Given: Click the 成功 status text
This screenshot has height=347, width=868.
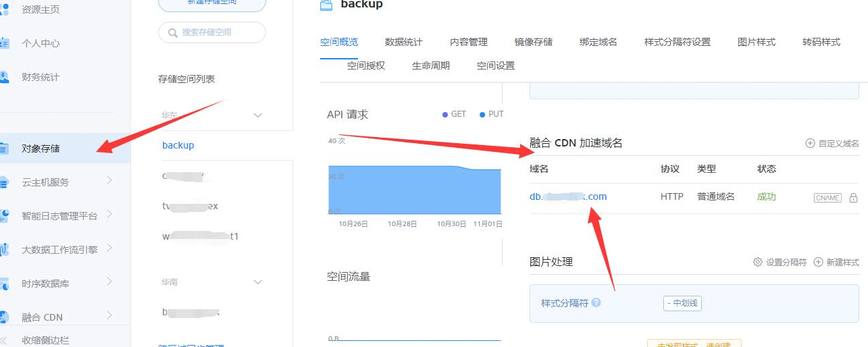Looking at the screenshot, I should (767, 196).
